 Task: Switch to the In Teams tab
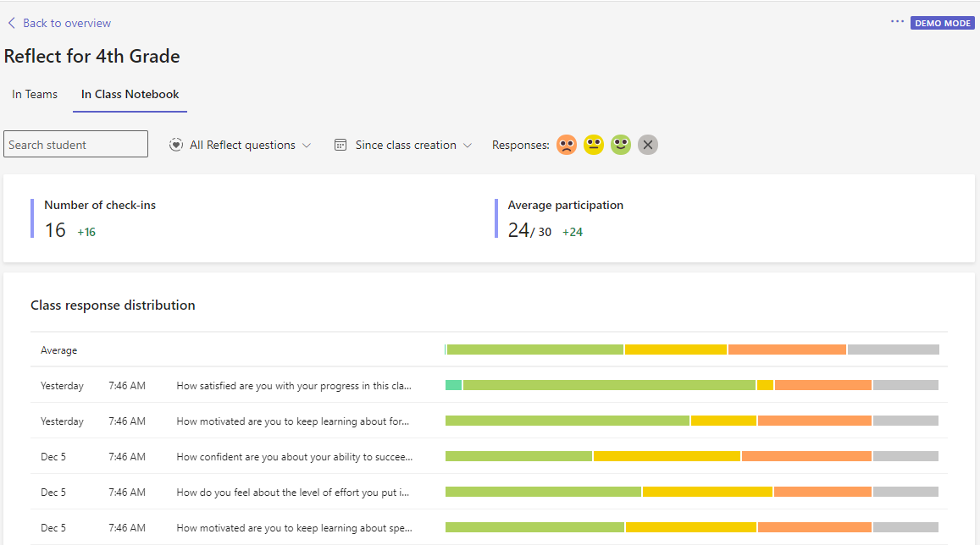35,94
